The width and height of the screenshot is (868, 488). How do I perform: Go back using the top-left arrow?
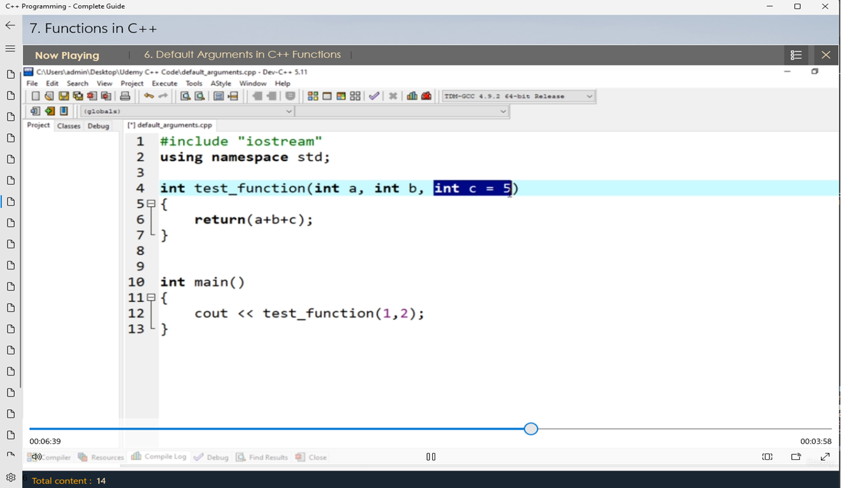coord(10,26)
